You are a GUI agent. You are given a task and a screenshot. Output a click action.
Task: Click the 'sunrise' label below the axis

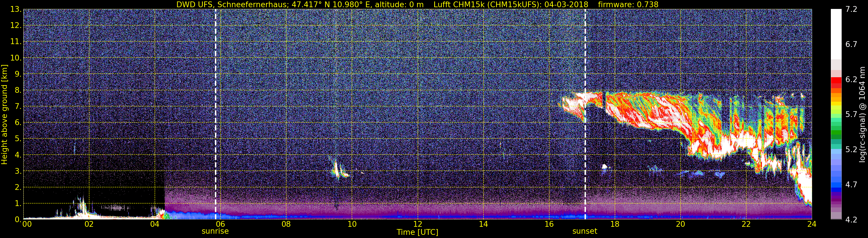(x=215, y=231)
